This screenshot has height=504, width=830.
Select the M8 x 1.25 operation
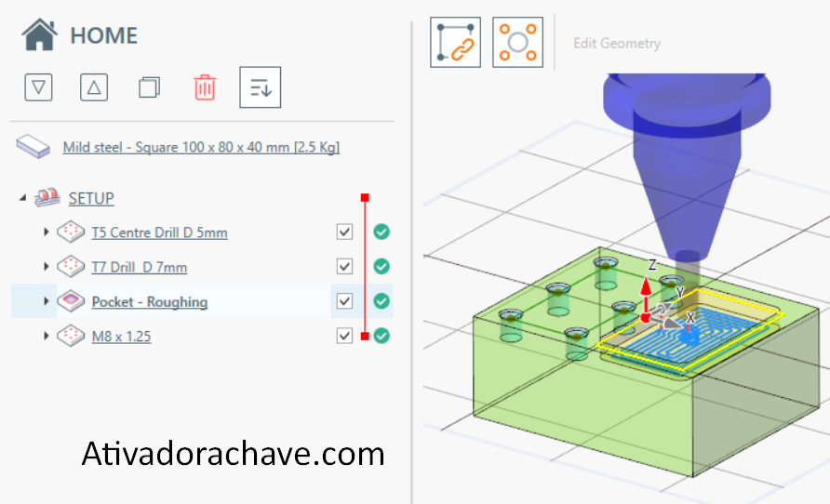121,336
